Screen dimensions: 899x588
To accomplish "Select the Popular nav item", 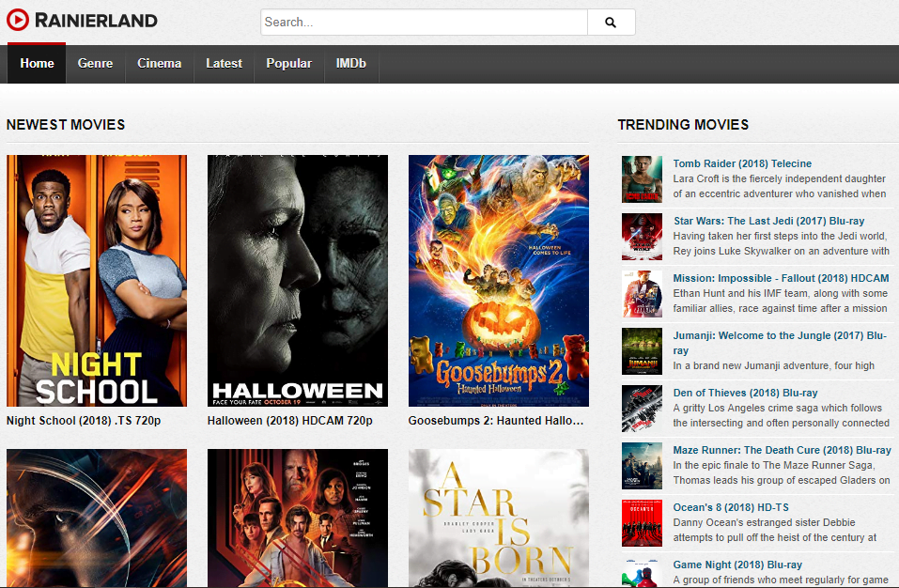I will tap(289, 64).
